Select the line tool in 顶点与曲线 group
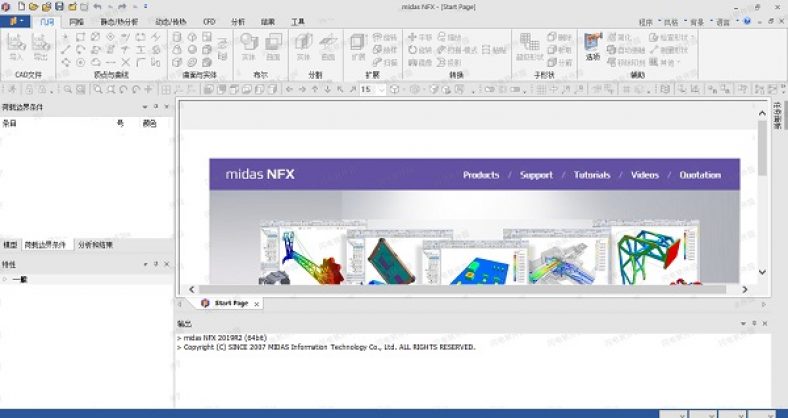788x418 pixels. (65, 50)
